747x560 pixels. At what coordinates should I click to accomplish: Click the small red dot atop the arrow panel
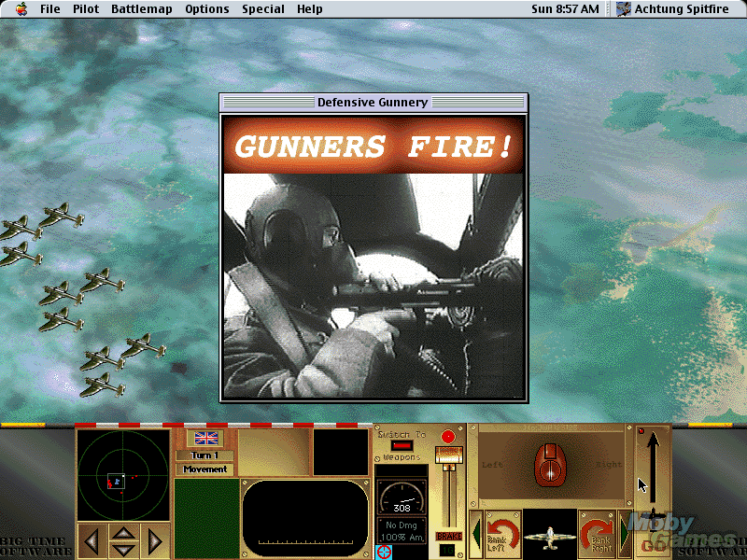click(x=641, y=431)
